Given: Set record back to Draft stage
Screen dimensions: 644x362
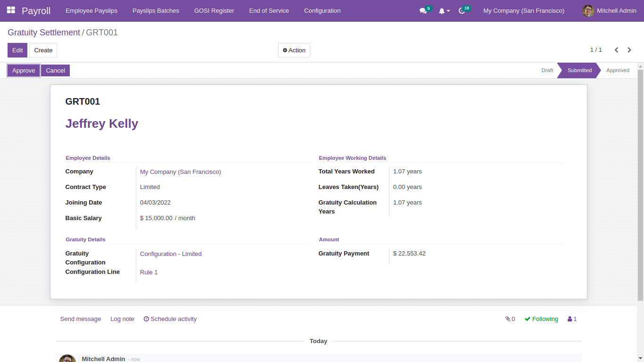Looking at the screenshot, I should point(547,70).
